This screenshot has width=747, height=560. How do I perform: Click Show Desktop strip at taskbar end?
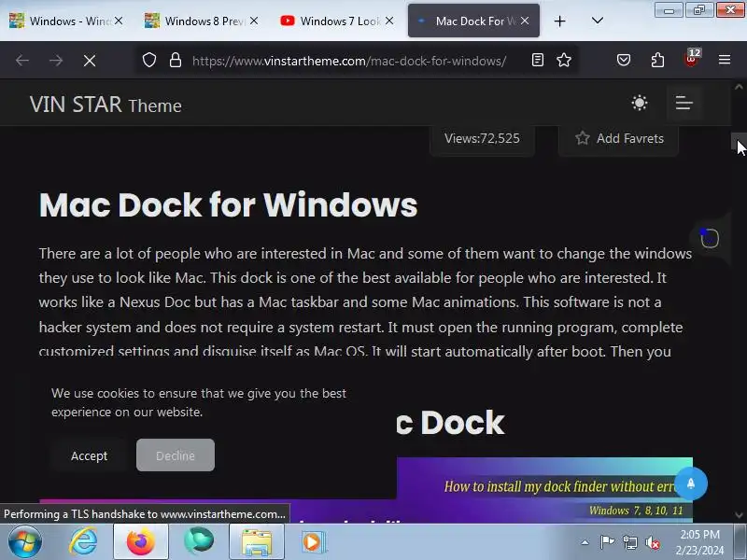(x=740, y=542)
